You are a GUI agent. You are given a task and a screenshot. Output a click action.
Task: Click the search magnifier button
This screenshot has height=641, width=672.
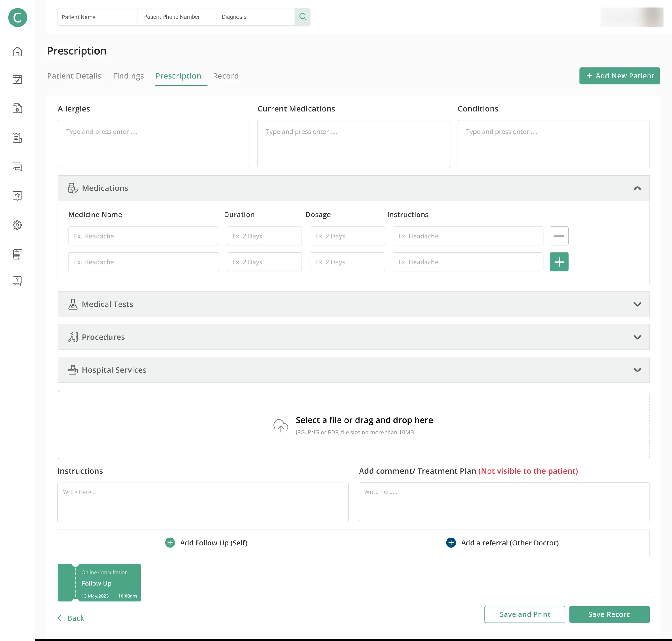pos(302,17)
